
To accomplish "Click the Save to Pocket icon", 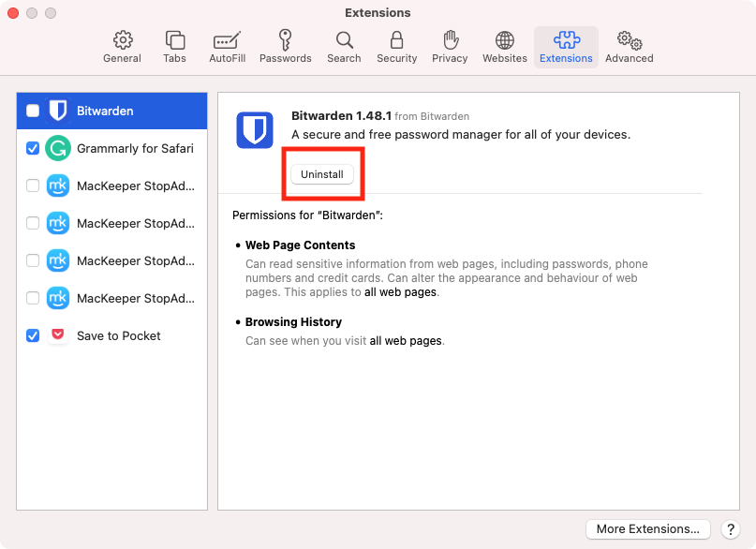I will pos(58,335).
